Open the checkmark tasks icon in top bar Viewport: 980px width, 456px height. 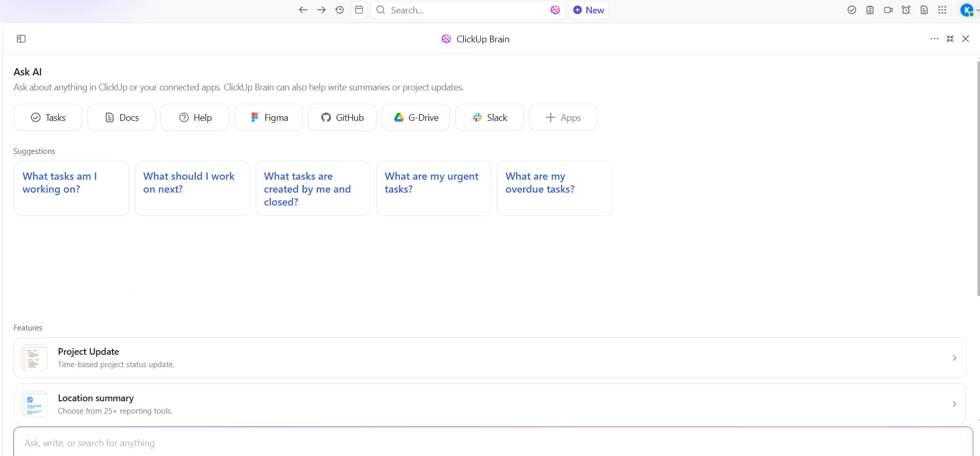(852, 10)
